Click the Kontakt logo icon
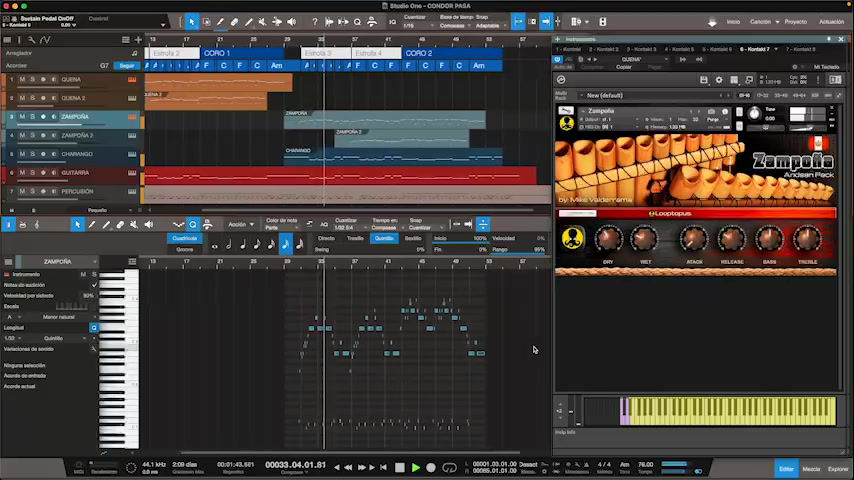 coord(561,80)
